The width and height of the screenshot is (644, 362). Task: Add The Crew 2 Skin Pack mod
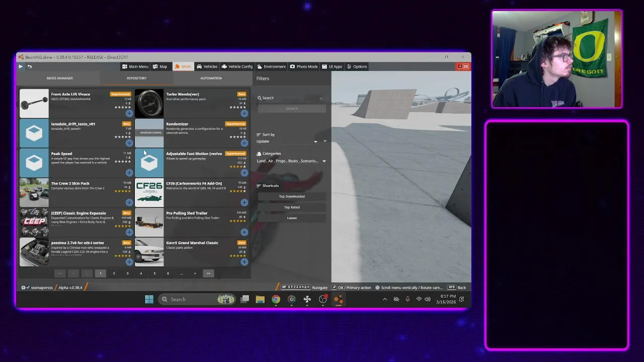[x=129, y=202]
